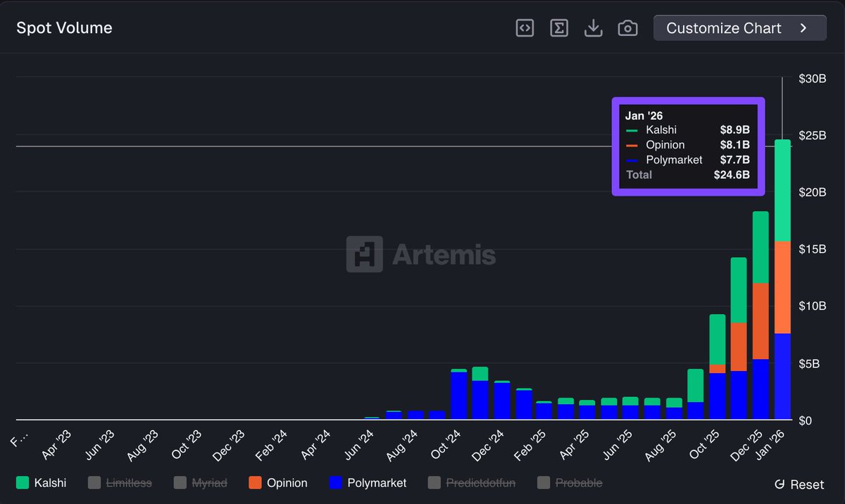This screenshot has height=504, width=845.
Task: Toggle the Limitless series visibility
Action: pyautogui.click(x=93, y=483)
